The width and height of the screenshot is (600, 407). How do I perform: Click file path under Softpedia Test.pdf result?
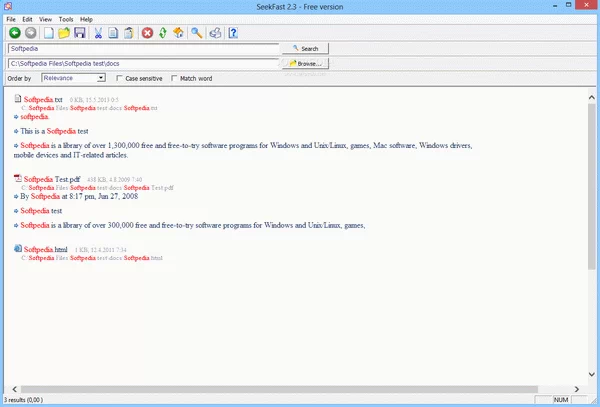(98, 188)
